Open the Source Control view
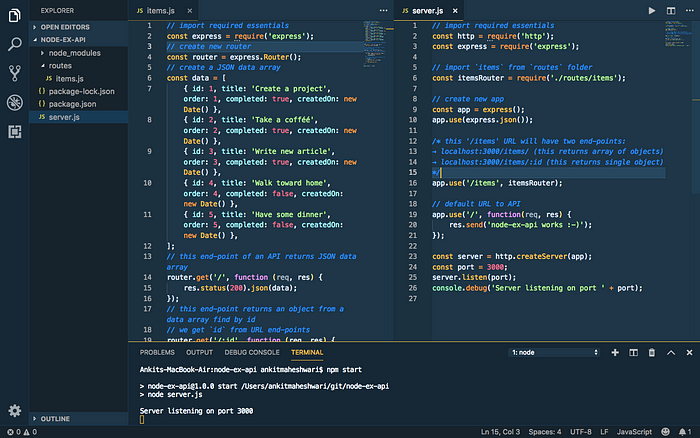 click(14, 73)
